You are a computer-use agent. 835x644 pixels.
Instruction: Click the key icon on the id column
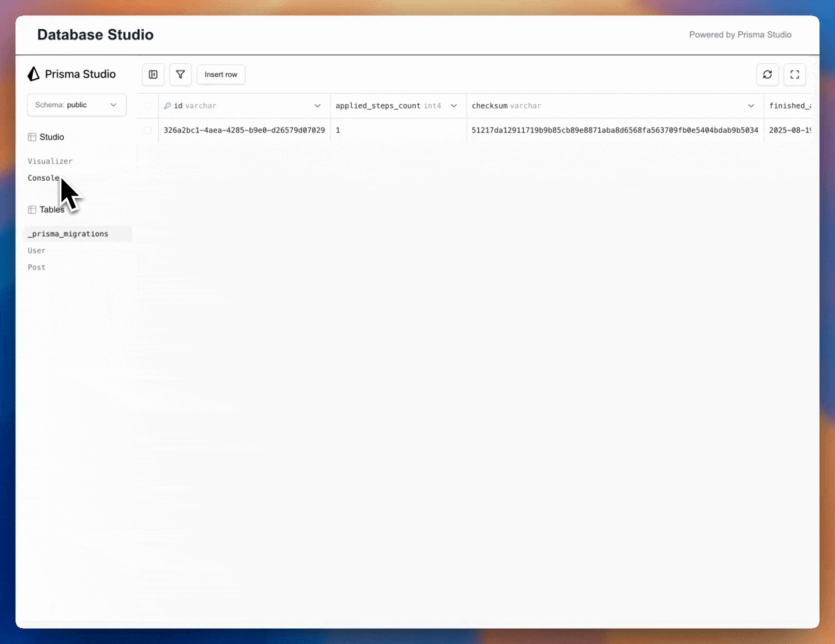168,106
